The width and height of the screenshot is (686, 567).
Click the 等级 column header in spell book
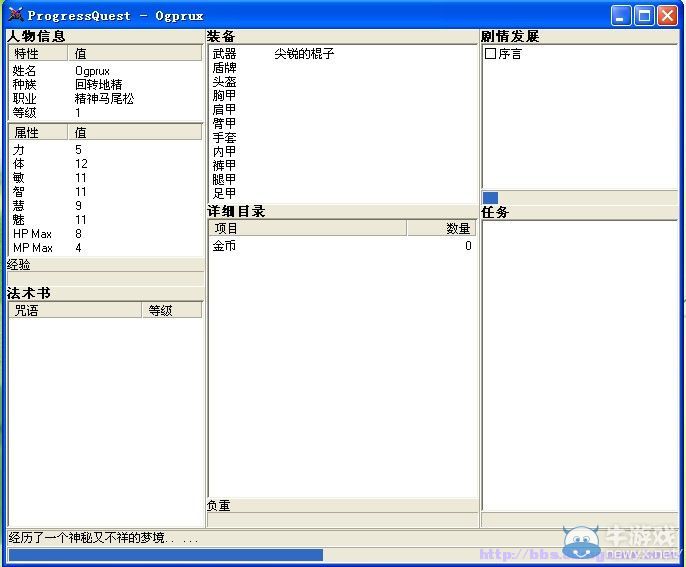click(172, 310)
